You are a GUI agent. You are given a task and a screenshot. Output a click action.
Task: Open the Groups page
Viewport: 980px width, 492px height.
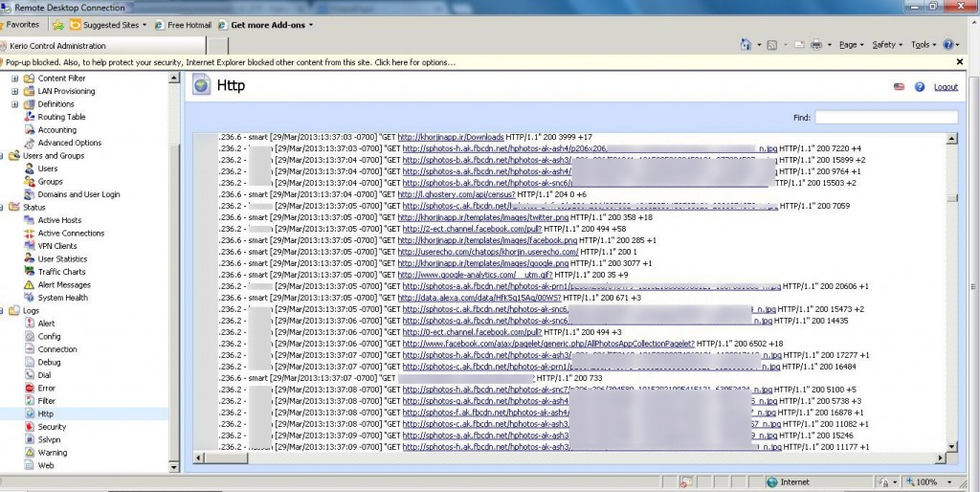tap(50, 181)
